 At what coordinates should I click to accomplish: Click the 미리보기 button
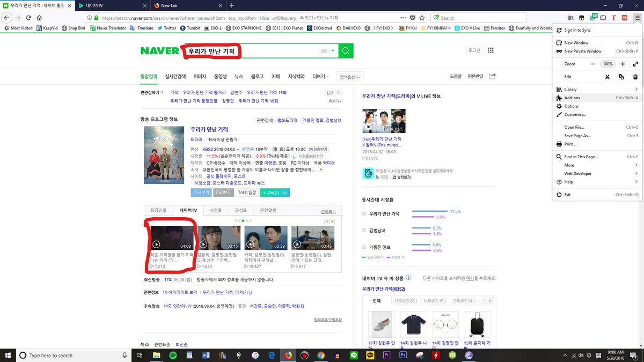pyautogui.click(x=223, y=193)
